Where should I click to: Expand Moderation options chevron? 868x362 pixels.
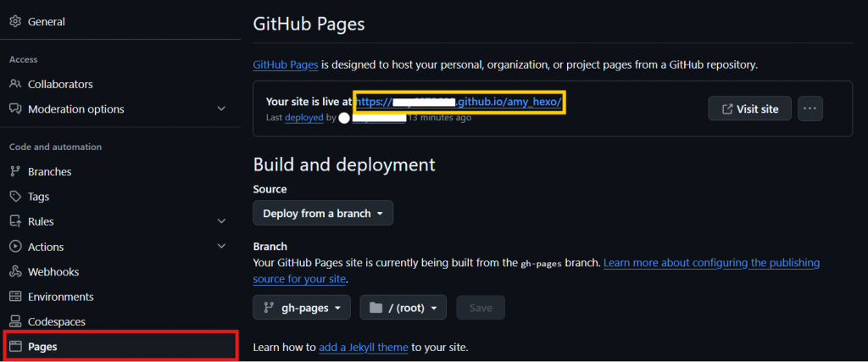tap(221, 109)
